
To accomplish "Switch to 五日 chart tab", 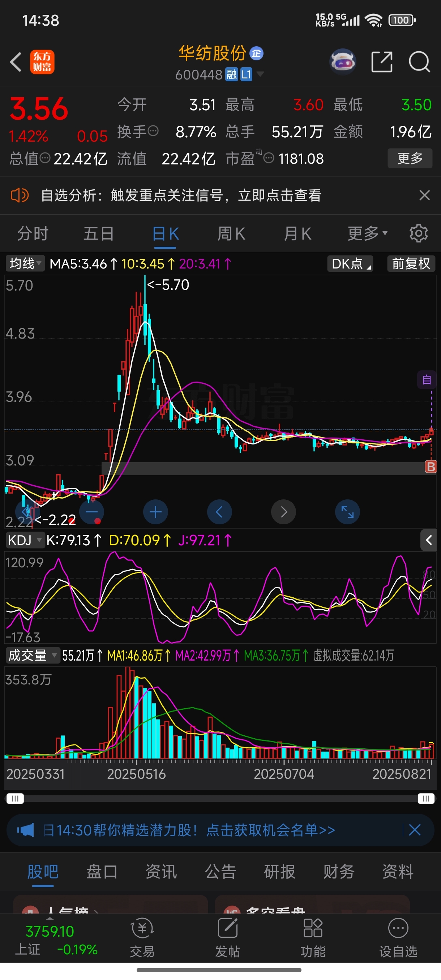I will [x=99, y=233].
